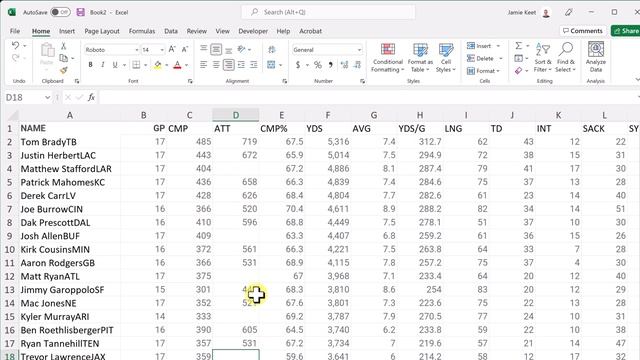Open the File menu tab
This screenshot has height=360, width=640.
15,31
